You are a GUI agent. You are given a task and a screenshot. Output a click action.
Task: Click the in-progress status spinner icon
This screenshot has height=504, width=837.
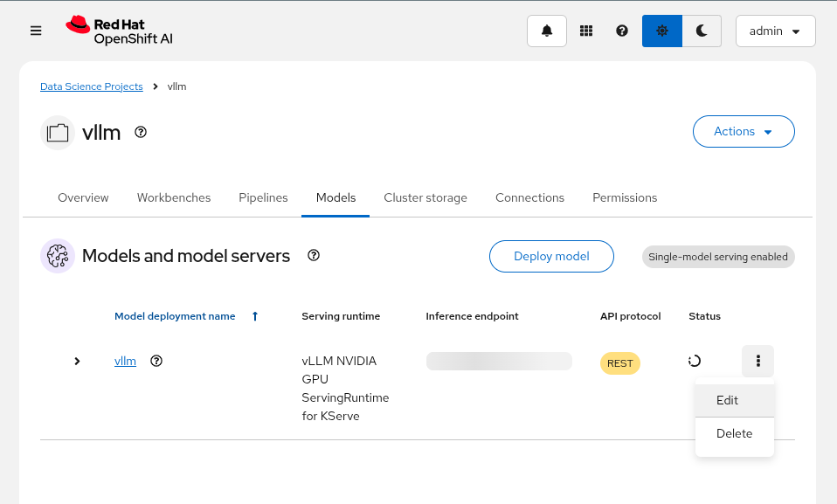tap(695, 361)
